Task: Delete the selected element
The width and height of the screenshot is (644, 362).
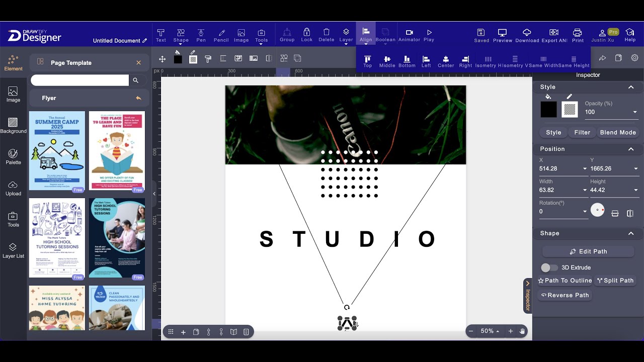Action: tap(326, 35)
